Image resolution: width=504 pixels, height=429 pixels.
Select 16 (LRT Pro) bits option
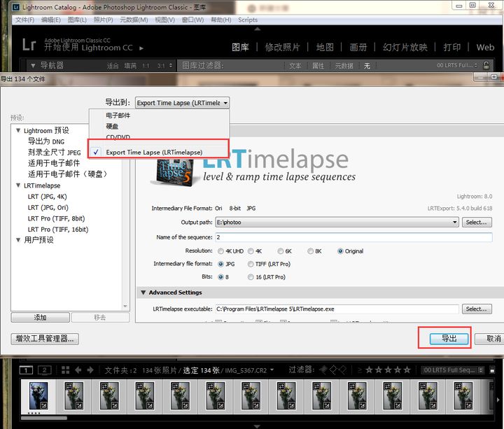pos(251,277)
